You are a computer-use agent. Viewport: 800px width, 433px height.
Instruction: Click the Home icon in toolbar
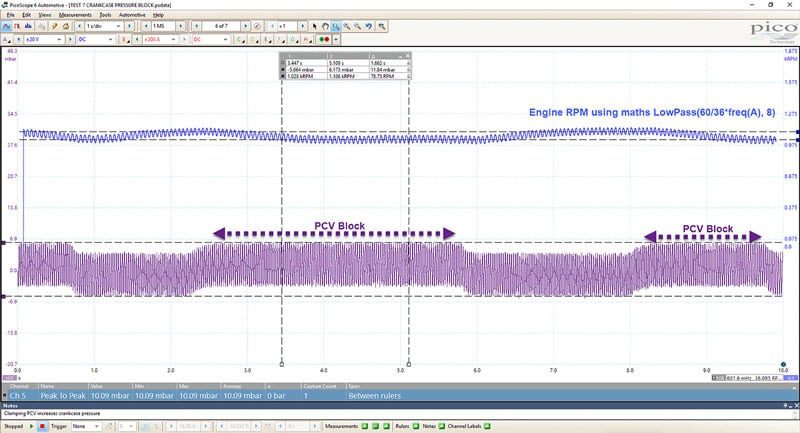(x=66, y=26)
